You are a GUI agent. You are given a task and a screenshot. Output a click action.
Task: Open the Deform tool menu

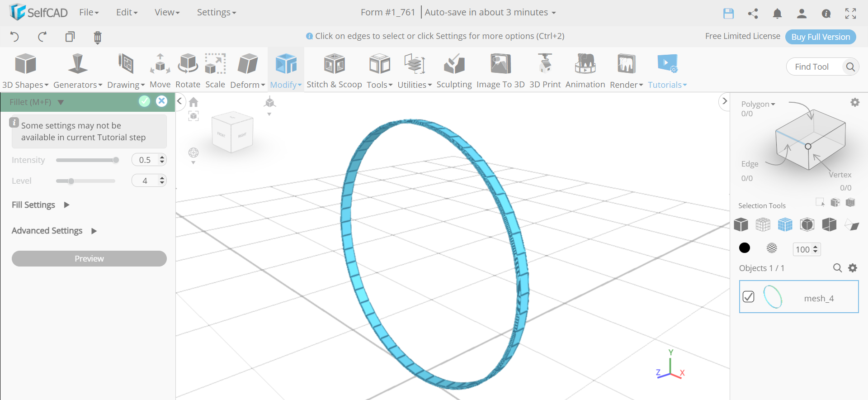click(247, 71)
